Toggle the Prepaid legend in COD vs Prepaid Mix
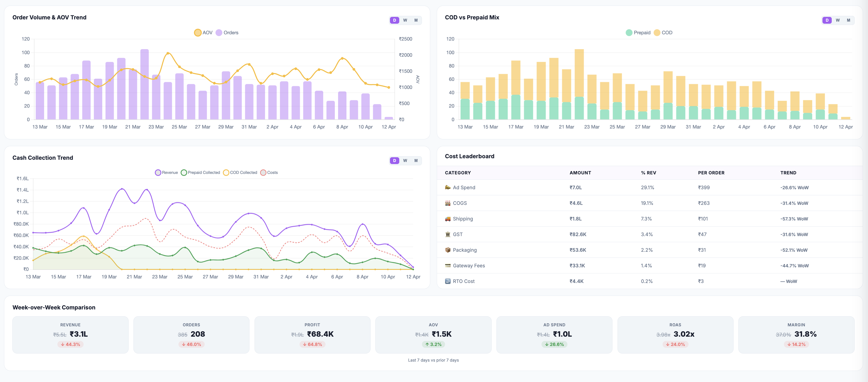 click(x=638, y=33)
